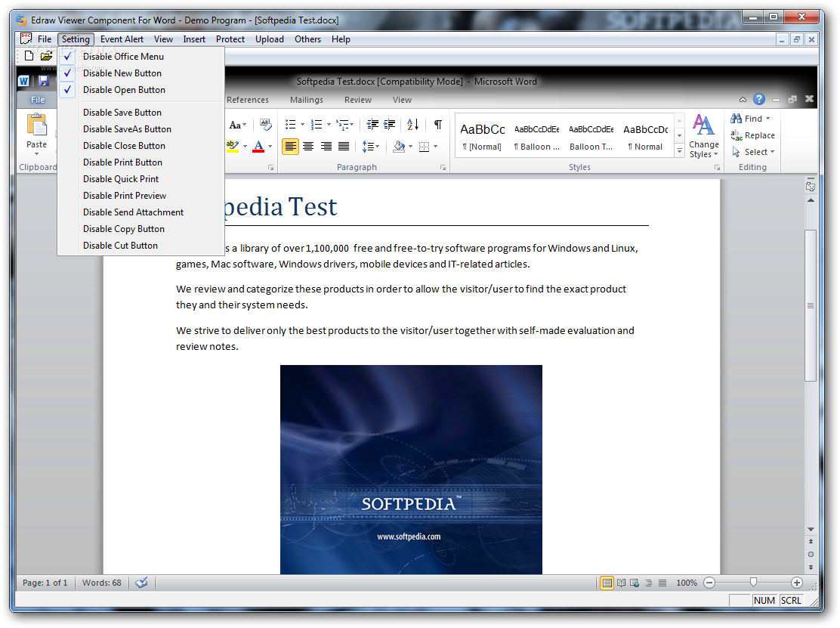Open the Find dropdown arrow
Image resolution: width=840 pixels, height=628 pixels.
[x=768, y=119]
